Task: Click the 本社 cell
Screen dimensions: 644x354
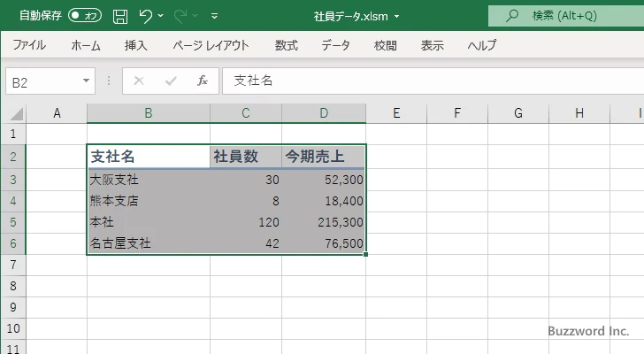Action: tap(149, 222)
